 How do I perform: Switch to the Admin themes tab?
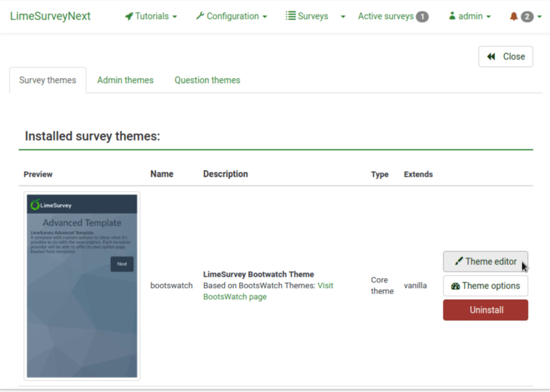click(x=125, y=80)
